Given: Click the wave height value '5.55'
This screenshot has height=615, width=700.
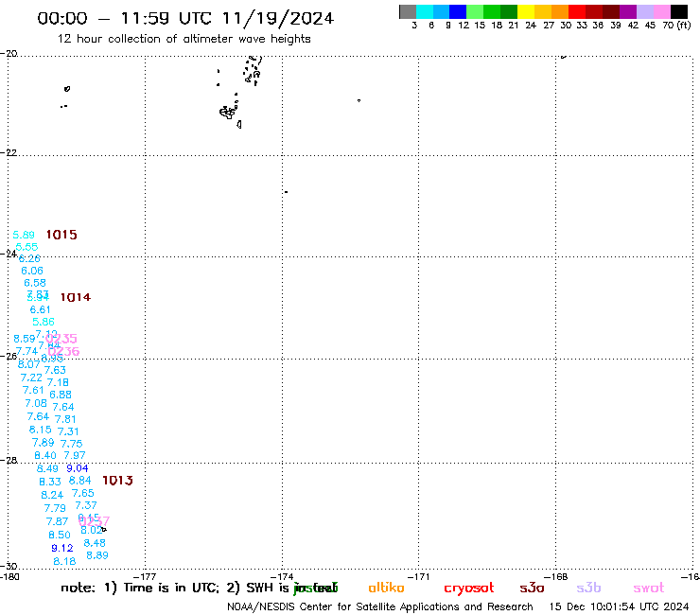Looking at the screenshot, I should (26, 247).
